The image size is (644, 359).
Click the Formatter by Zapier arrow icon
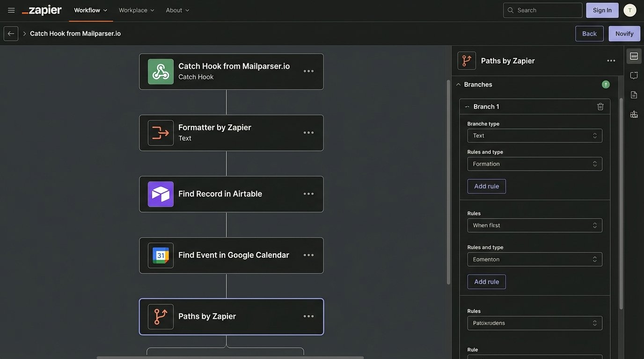(x=161, y=133)
